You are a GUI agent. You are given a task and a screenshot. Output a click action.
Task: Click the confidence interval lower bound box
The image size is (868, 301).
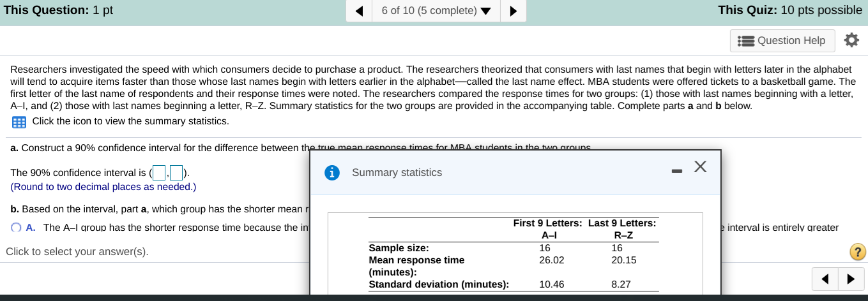tap(159, 173)
